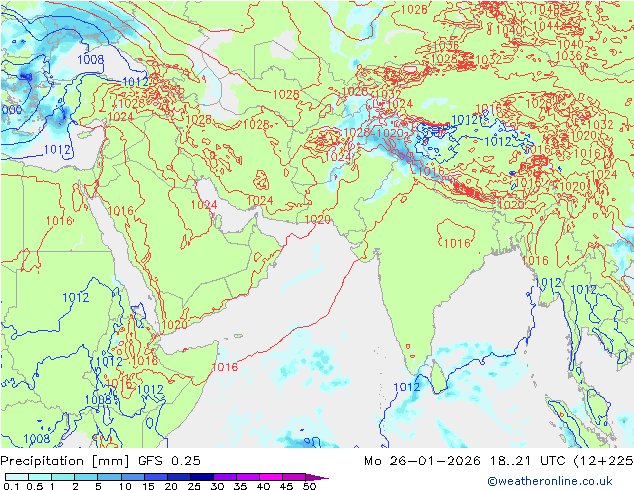Select the magenta swatch between 40 and 45

pos(271,477)
